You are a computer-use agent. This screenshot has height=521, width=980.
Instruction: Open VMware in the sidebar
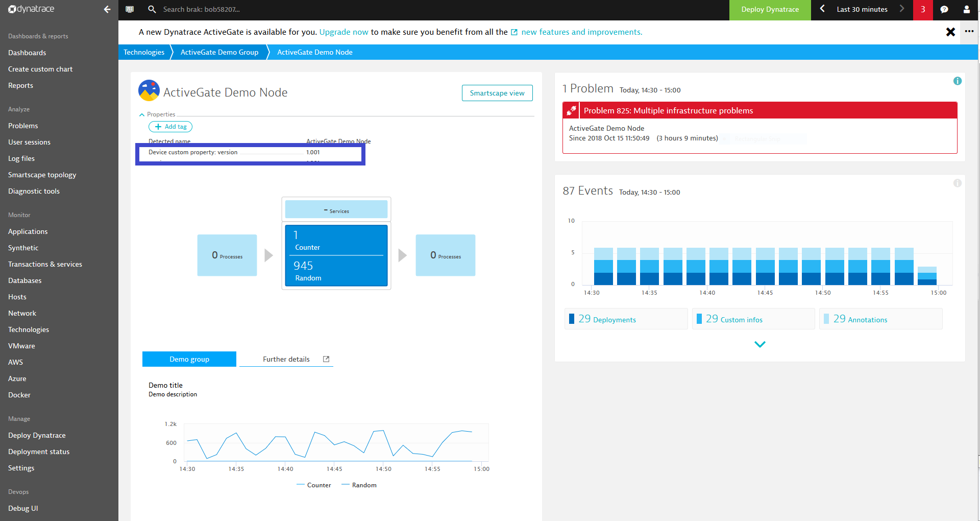coord(21,346)
